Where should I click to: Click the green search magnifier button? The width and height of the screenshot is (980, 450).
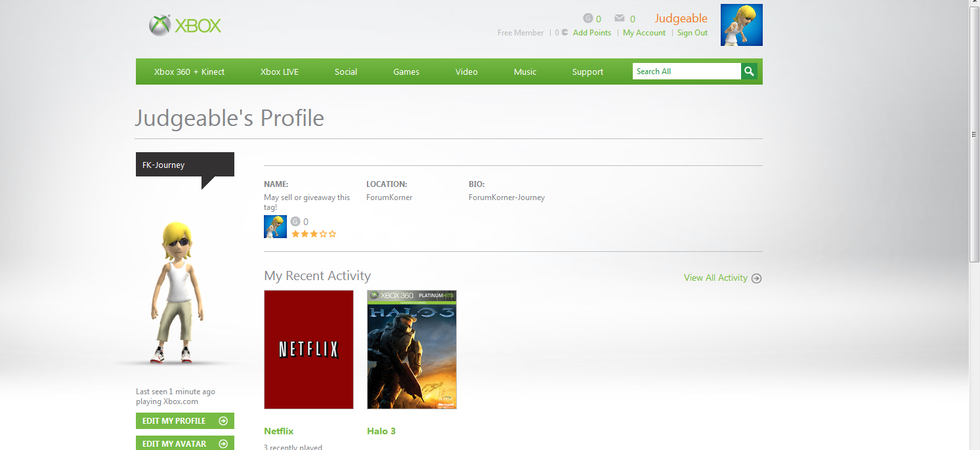(749, 72)
